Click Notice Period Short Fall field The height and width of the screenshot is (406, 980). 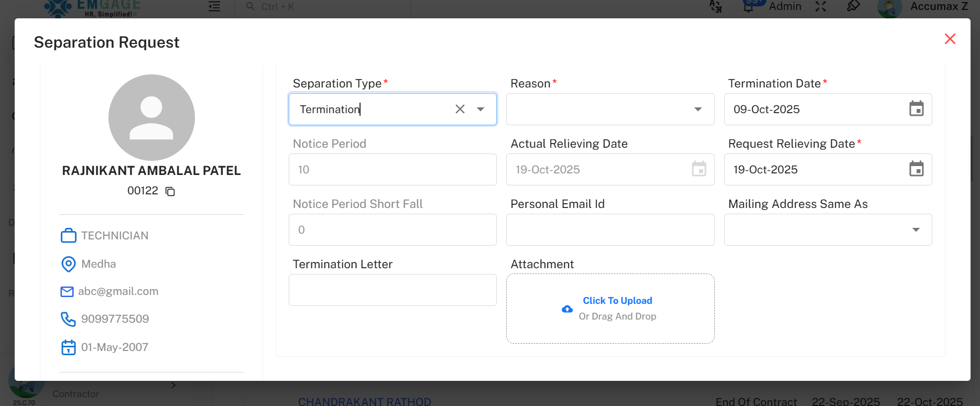click(x=393, y=229)
